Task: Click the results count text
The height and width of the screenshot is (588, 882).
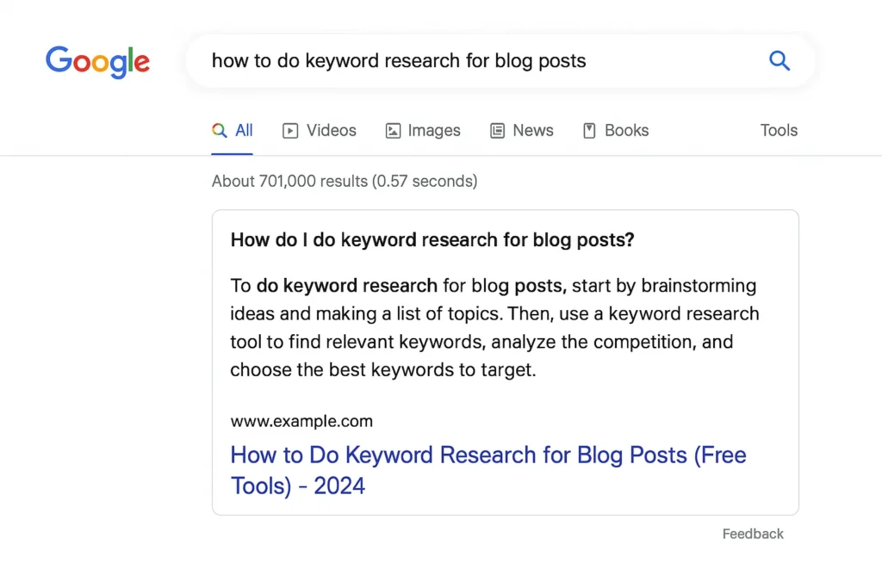Action: pyautogui.click(x=345, y=181)
